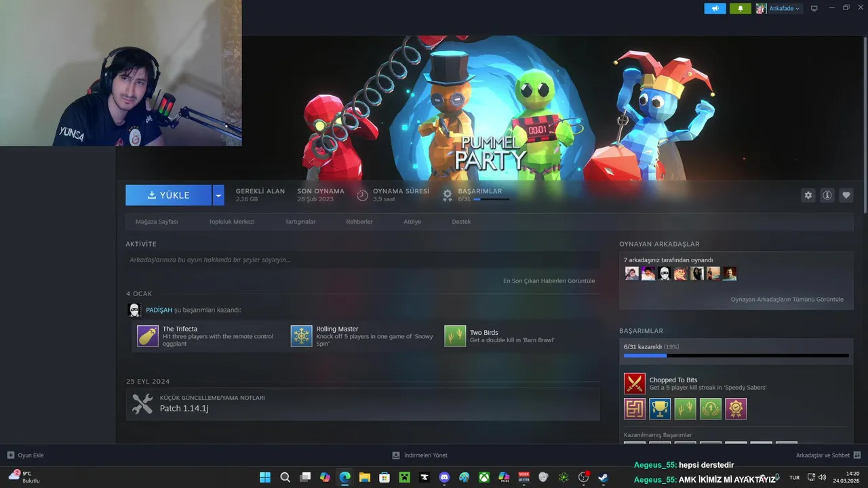Screen dimensions: 868x488
Task: Switch to Big Picture mode monitor icon
Action: click(814, 8)
